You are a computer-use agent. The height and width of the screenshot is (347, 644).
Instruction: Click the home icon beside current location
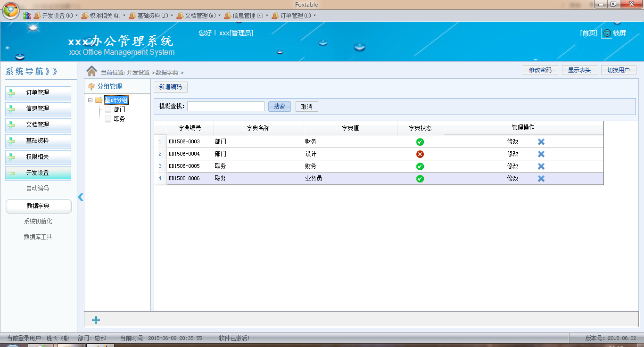click(x=91, y=71)
